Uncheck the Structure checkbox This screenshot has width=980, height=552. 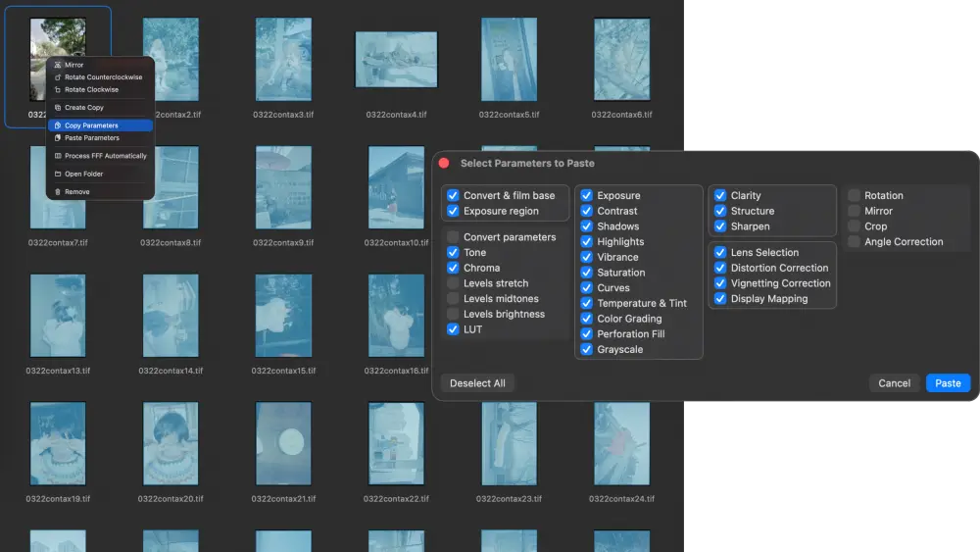tap(720, 212)
